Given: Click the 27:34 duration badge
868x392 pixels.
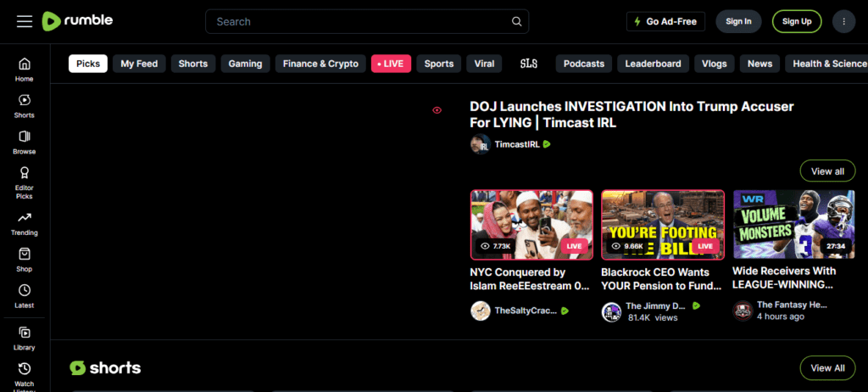Looking at the screenshot, I should point(835,245).
